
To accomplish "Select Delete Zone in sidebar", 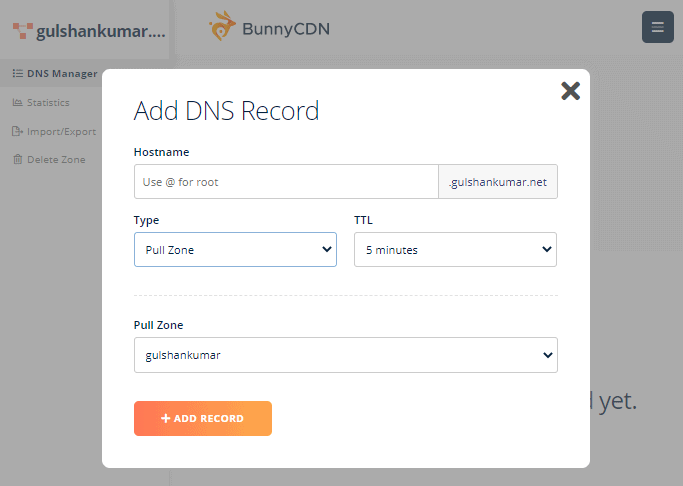I will point(49,159).
